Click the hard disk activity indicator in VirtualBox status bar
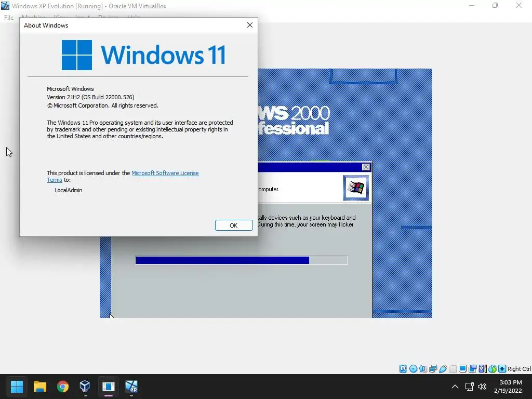Viewport: 532px width, 399px height. [403, 368]
